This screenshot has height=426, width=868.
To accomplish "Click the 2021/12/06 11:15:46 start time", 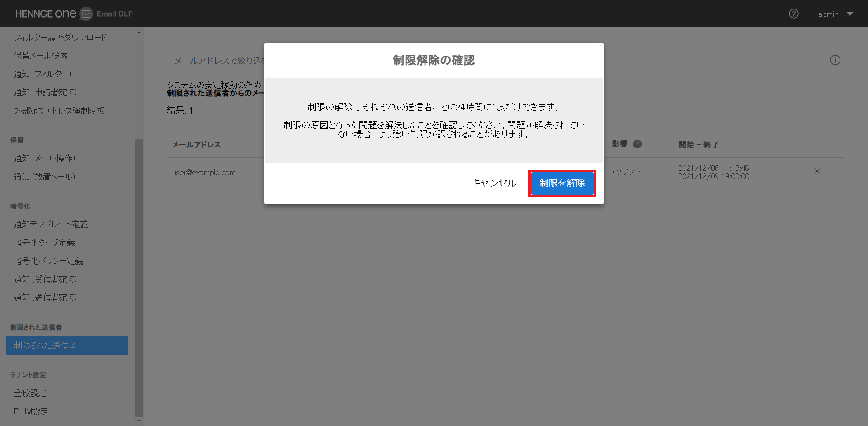I will tap(713, 168).
